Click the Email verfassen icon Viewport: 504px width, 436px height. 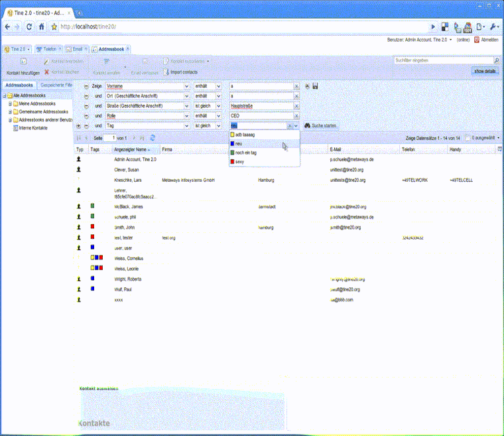[x=145, y=61]
